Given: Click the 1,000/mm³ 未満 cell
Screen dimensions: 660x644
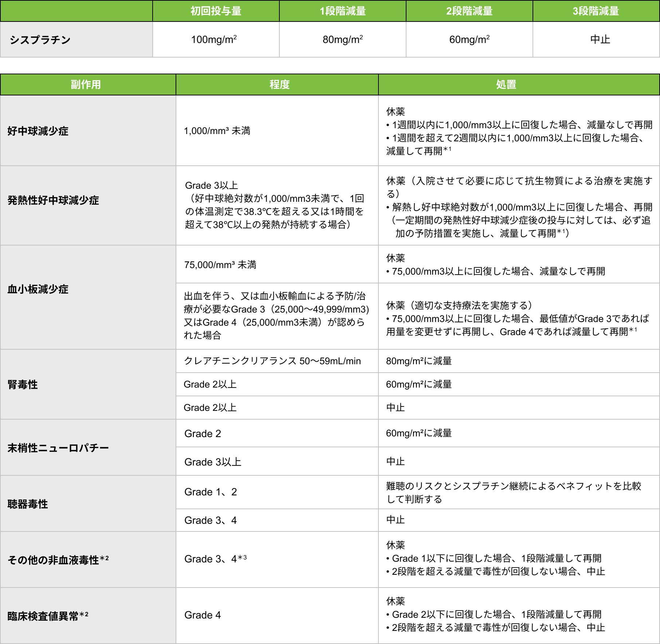Looking at the screenshot, I should pyautogui.click(x=277, y=130).
